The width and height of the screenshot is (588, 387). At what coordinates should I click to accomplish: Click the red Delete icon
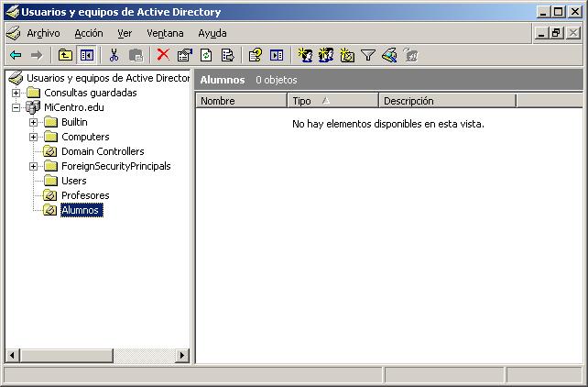(163, 55)
